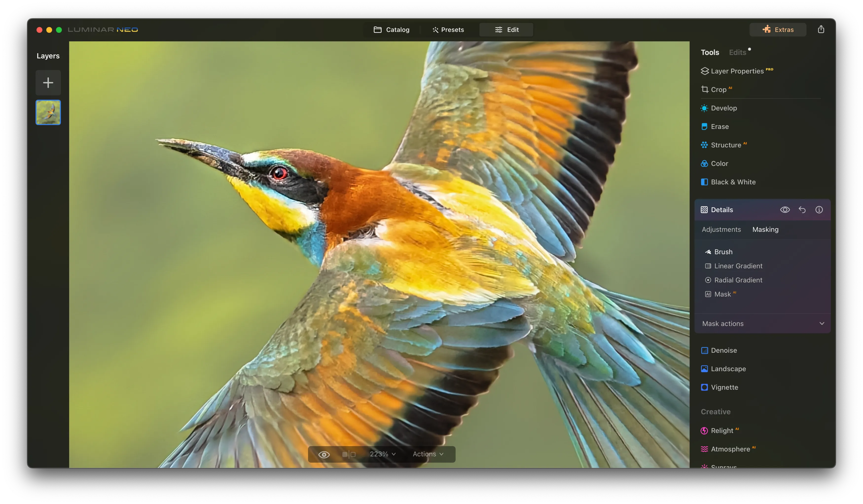Choose the Radial Gradient mask
The height and width of the screenshot is (504, 863).
(738, 280)
